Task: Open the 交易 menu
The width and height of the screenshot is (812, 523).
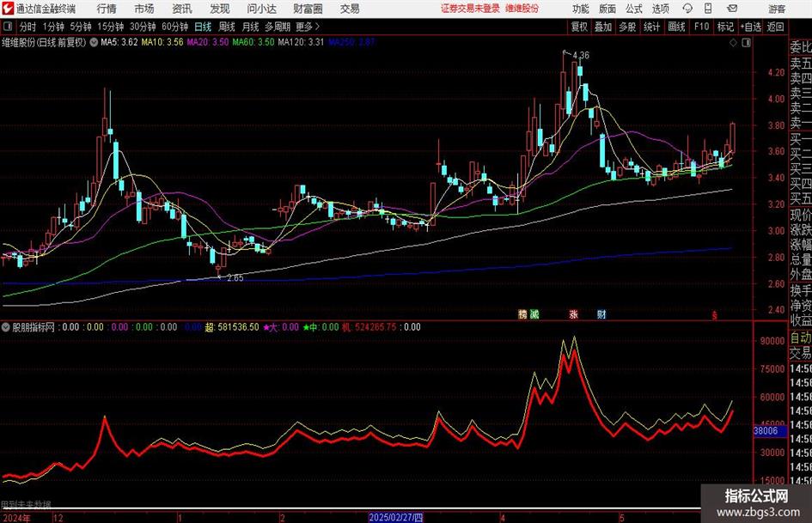Action: click(x=350, y=9)
